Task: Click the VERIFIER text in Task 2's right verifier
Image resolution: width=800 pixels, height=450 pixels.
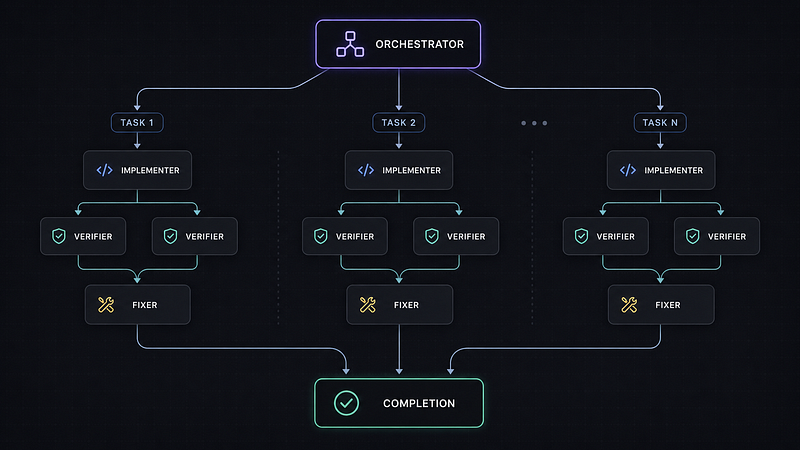Action: (466, 237)
